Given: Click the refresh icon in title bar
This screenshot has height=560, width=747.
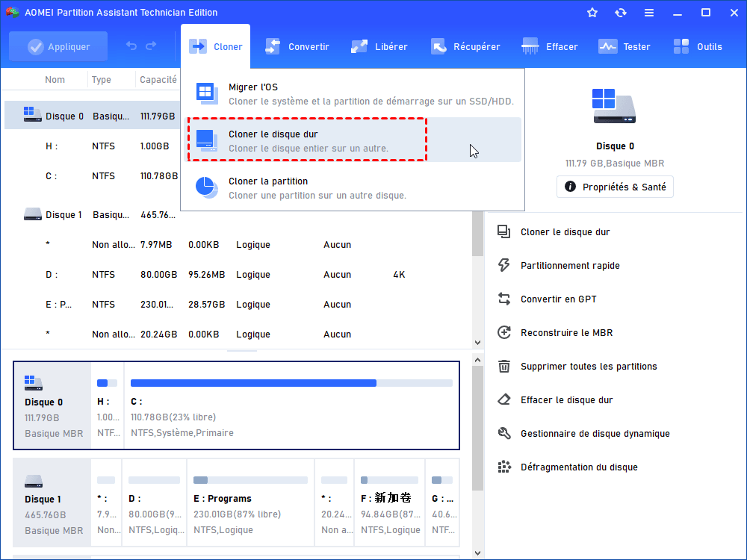Looking at the screenshot, I should click(x=620, y=13).
